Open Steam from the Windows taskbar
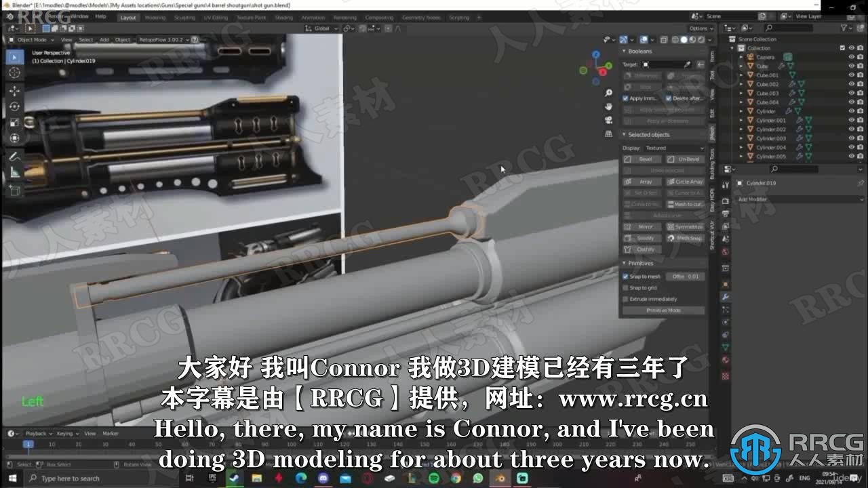Viewport: 868px width, 488px height. 235,478
